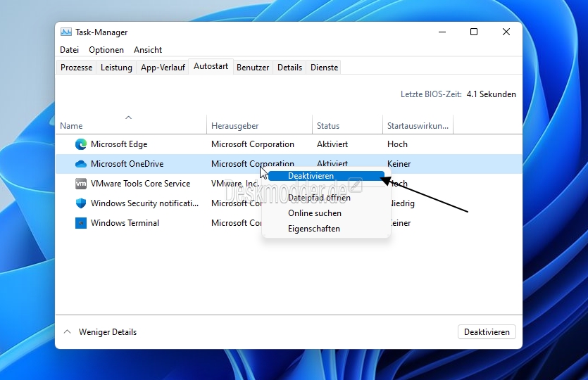This screenshot has height=380, width=588.
Task: Click the sort arrow above the Name column
Action: click(128, 118)
